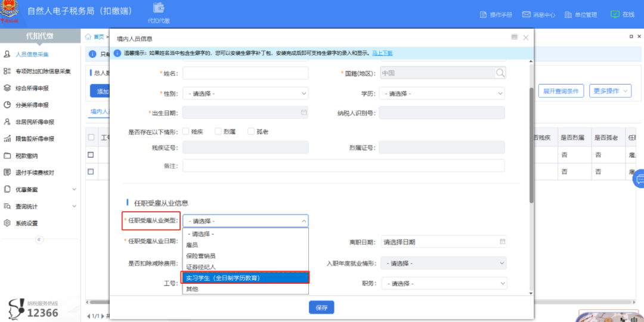Image resolution: width=644 pixels, height=322 pixels.
Task: Open 单位管理 building icon
Action: (568, 15)
